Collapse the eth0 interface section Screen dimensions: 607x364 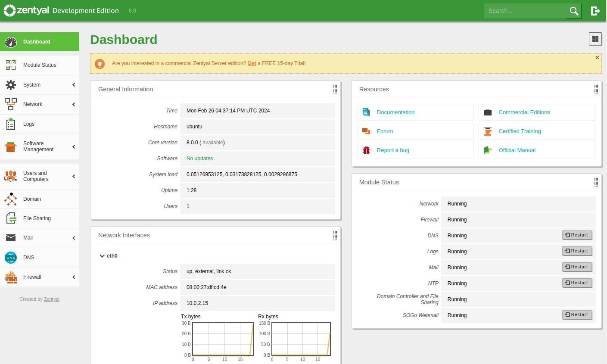[x=102, y=256]
